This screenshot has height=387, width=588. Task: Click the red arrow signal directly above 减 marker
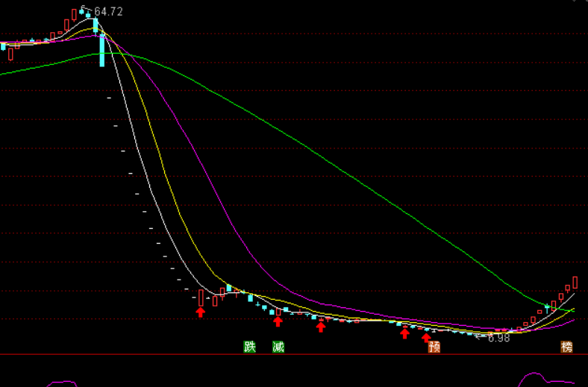[278, 321]
